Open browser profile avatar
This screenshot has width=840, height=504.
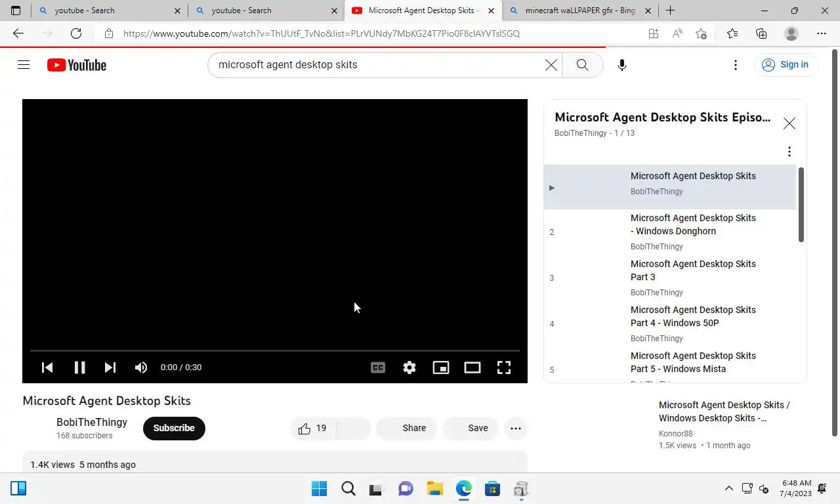(x=791, y=33)
